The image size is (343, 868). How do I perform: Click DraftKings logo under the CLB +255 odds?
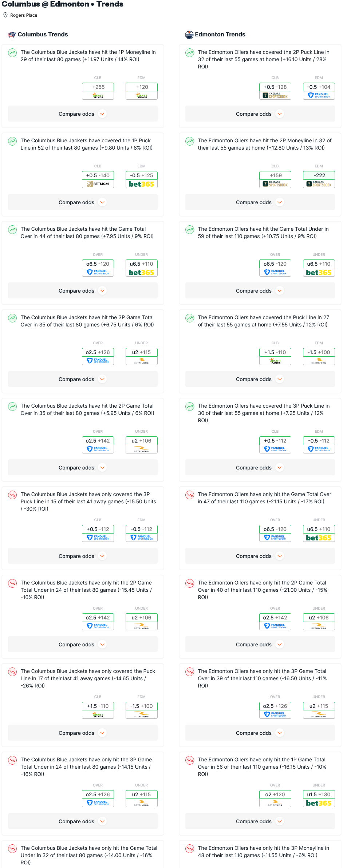[x=98, y=96]
